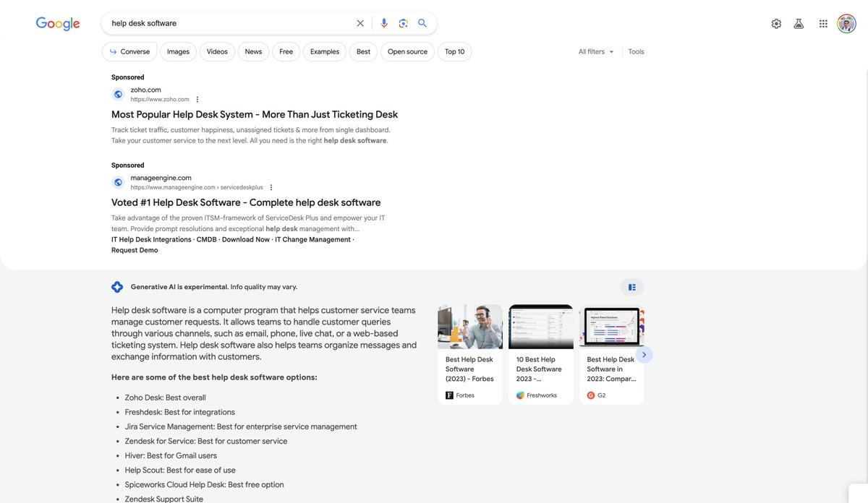Open the Download Now sitelink
The height and width of the screenshot is (503, 868).
pos(246,240)
